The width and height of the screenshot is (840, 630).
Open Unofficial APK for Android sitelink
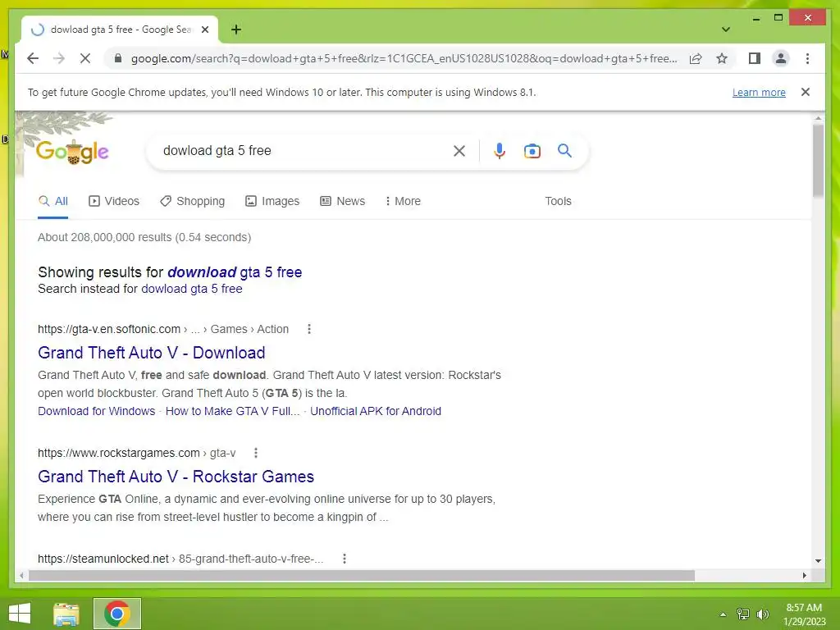[376, 411]
